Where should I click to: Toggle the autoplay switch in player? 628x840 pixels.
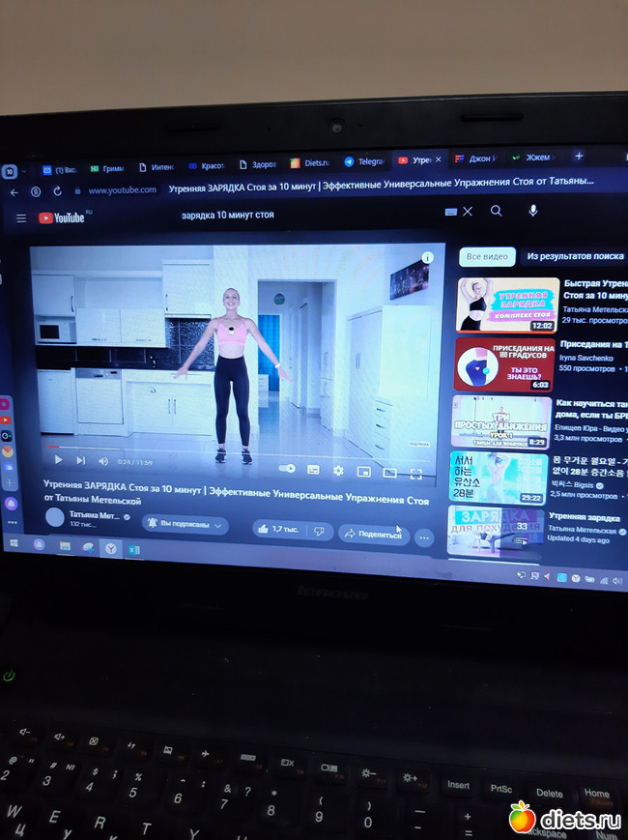287,468
